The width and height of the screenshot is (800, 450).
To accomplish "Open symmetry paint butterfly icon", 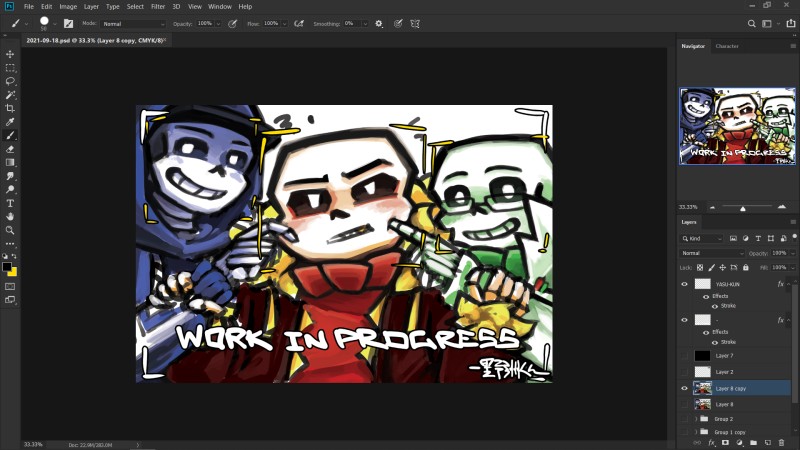I will 415,23.
